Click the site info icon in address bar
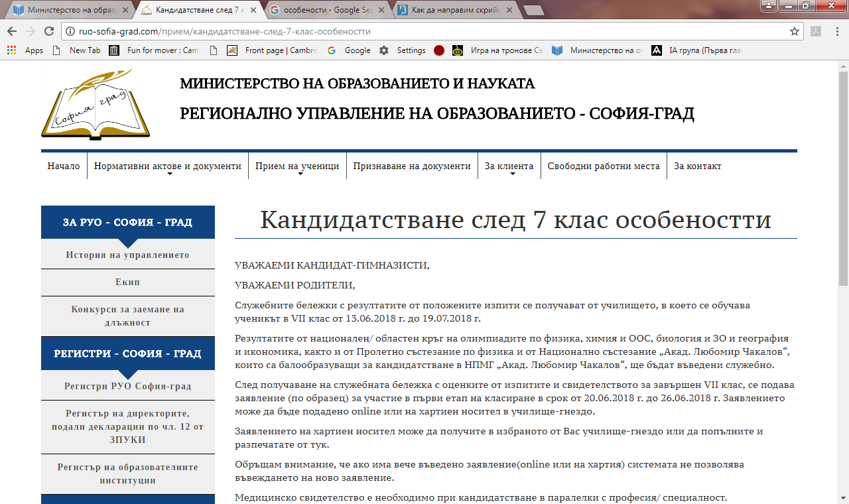The height and width of the screenshot is (504, 849). [x=70, y=31]
